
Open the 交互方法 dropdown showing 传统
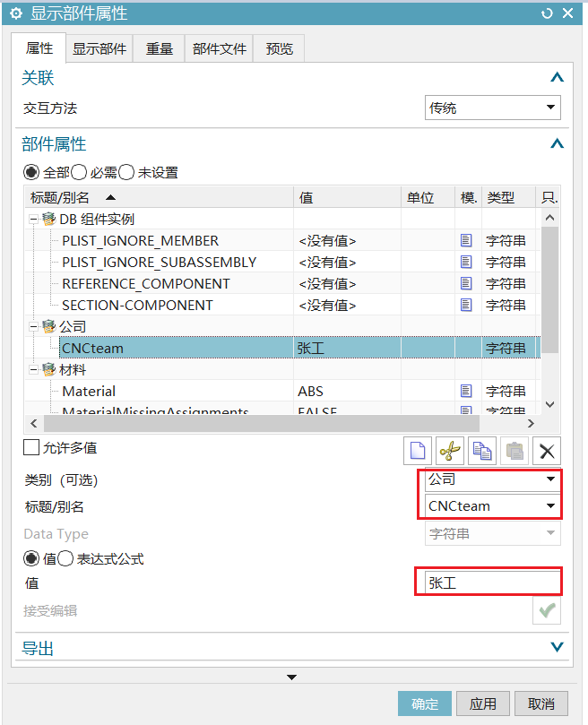493,108
